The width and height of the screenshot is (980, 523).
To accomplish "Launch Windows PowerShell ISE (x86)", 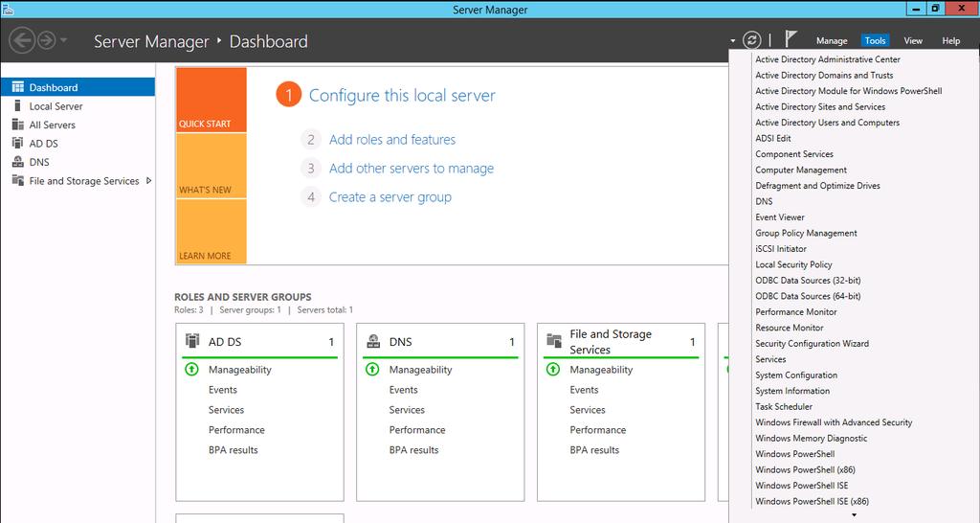I will (812, 501).
